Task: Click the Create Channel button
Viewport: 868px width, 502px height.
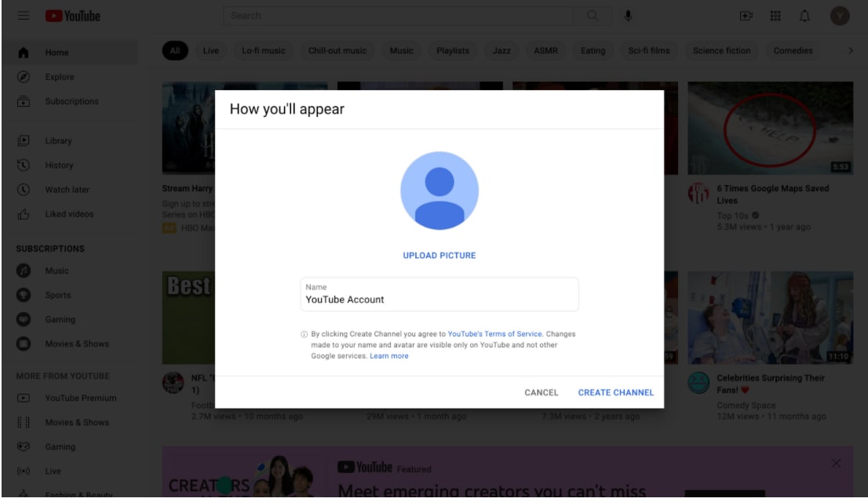Action: click(x=615, y=392)
